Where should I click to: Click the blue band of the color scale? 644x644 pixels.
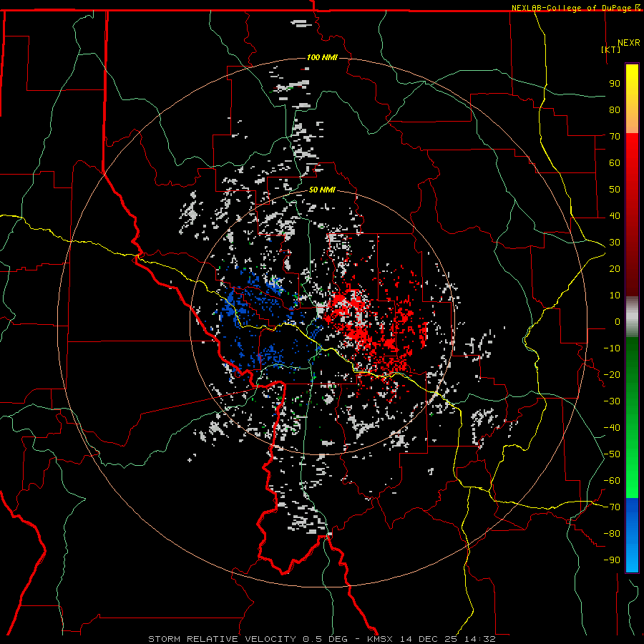(632, 534)
